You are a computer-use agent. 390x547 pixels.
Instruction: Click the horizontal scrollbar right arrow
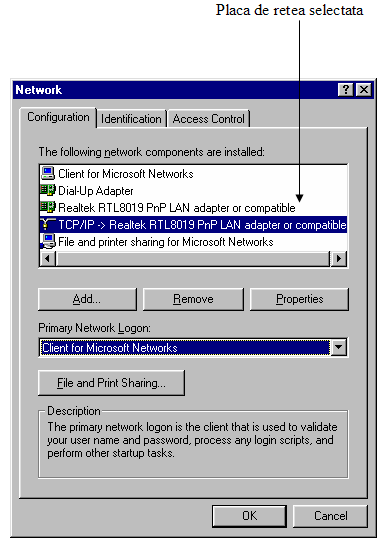point(338,259)
